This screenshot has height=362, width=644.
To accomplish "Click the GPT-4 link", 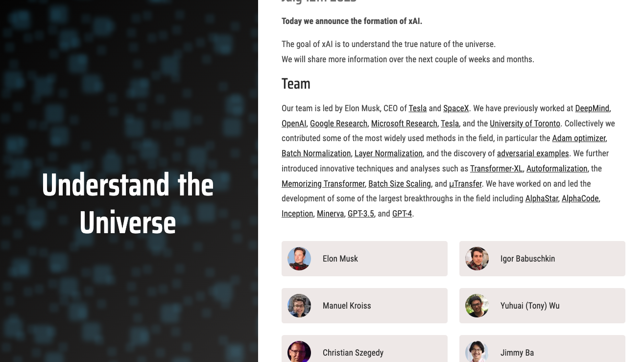I will (402, 214).
